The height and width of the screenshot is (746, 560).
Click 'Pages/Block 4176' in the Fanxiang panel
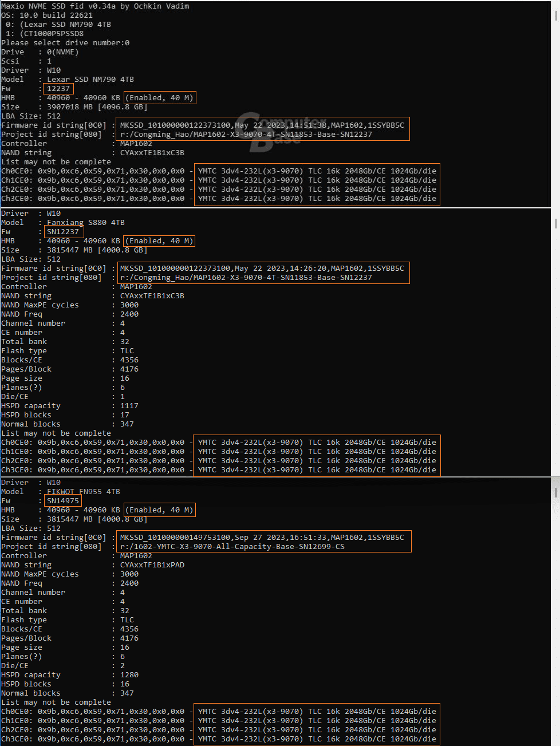pos(70,369)
